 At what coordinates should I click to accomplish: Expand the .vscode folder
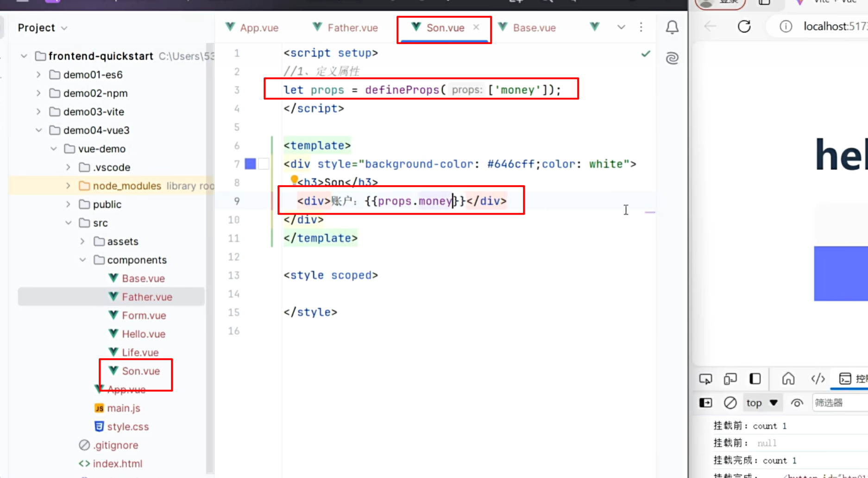68,167
